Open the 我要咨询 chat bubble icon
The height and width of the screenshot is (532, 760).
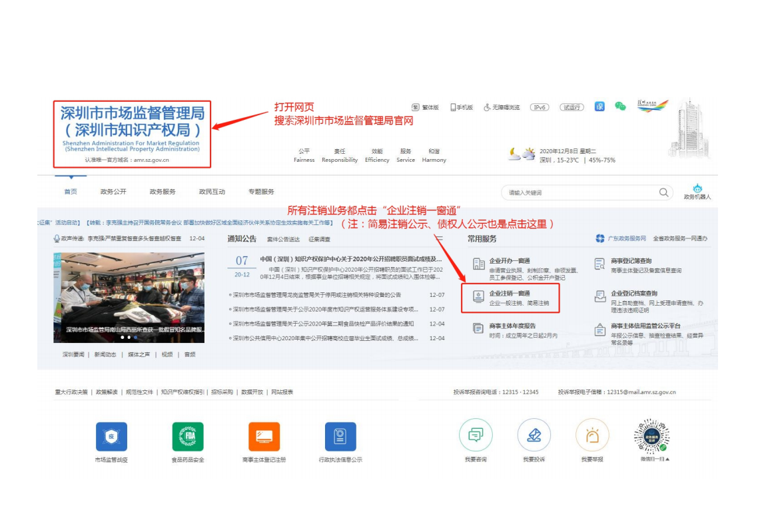pyautogui.click(x=476, y=436)
